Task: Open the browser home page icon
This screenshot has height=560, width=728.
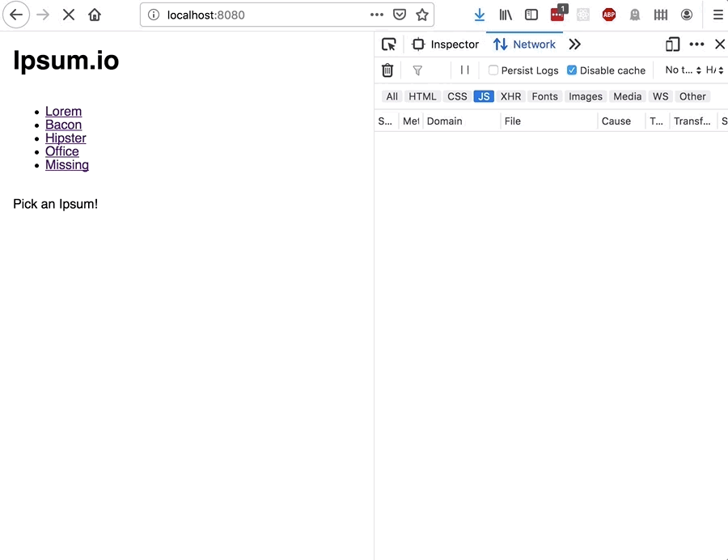Action: (95, 15)
